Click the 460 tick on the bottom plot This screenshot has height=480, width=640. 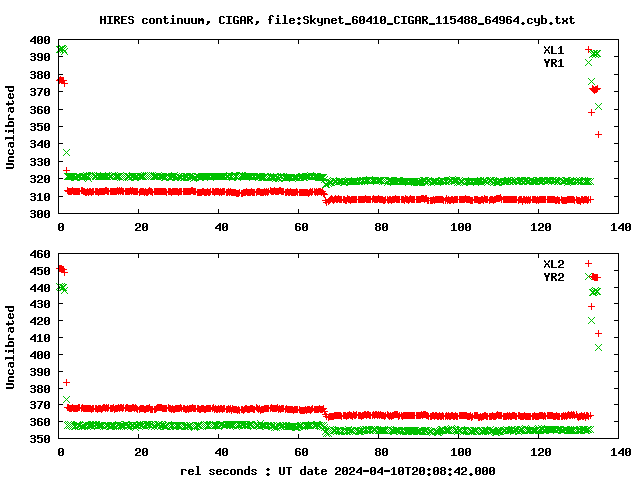[x=40, y=254]
